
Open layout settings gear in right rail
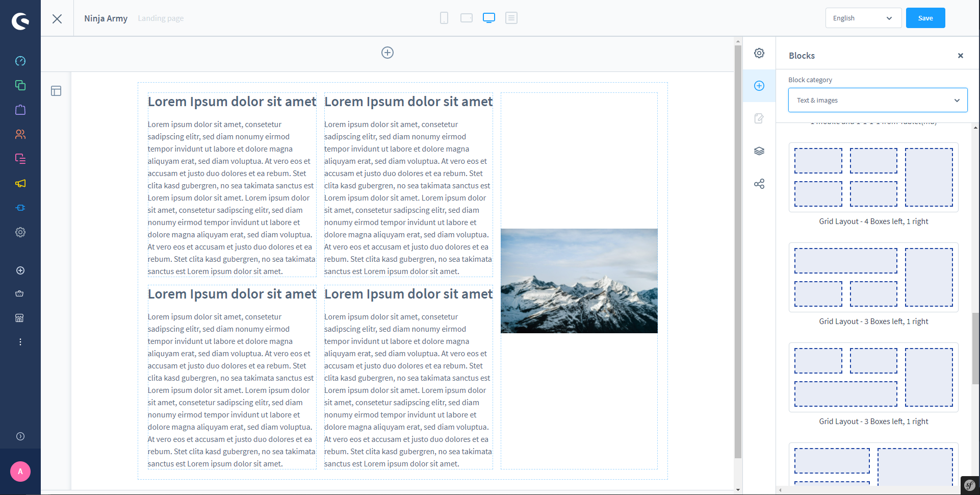click(759, 53)
